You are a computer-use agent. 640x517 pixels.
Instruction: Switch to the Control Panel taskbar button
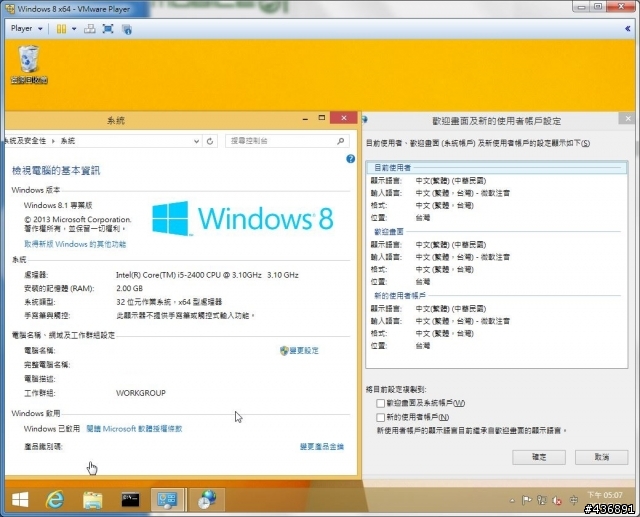click(x=167, y=499)
